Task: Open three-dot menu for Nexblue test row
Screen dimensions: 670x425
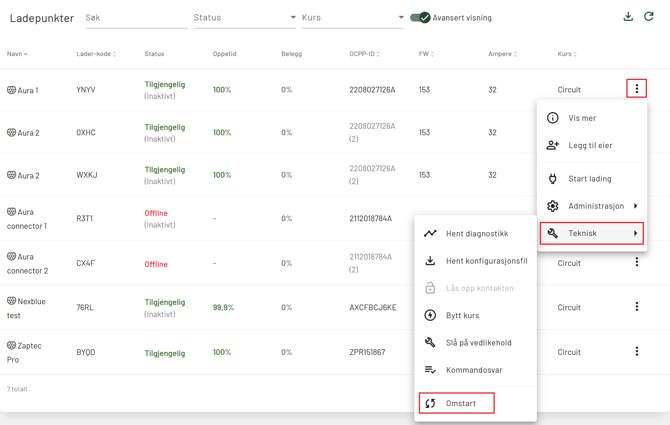Action: (x=636, y=307)
